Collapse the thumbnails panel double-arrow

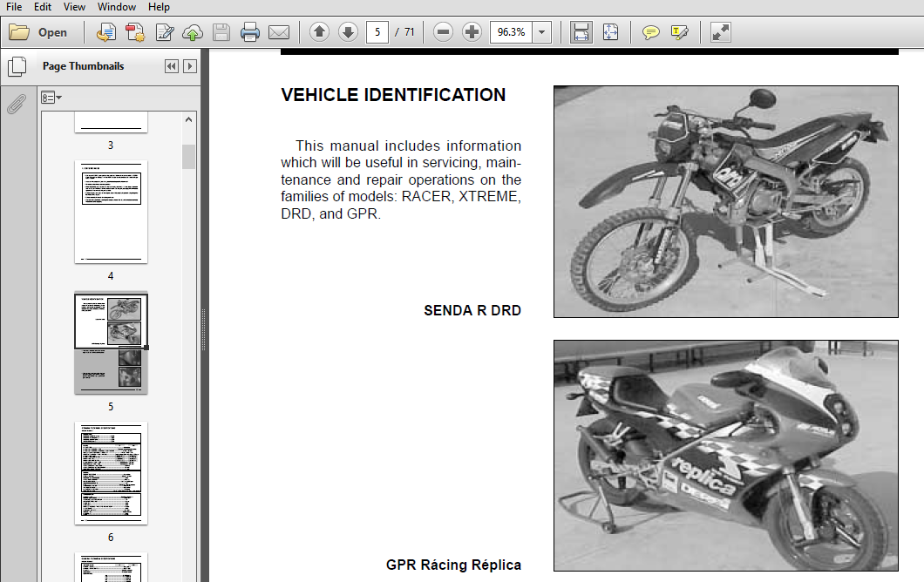172,66
